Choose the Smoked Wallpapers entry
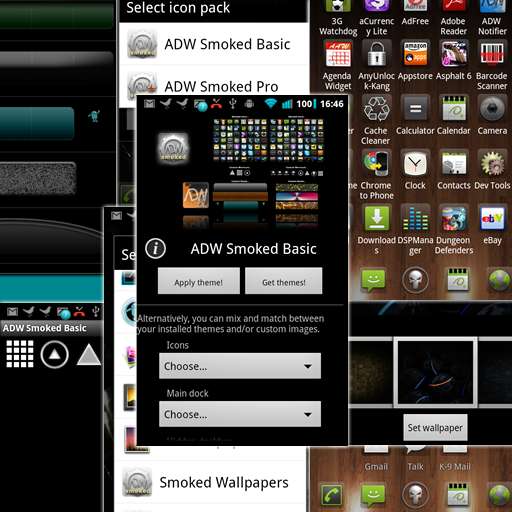 tap(210, 483)
